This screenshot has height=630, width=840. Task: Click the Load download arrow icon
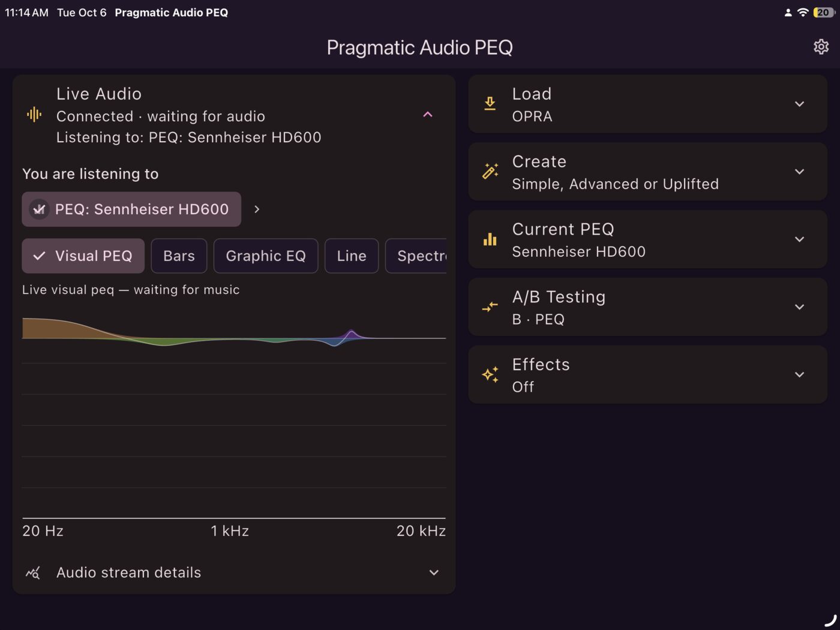490,104
